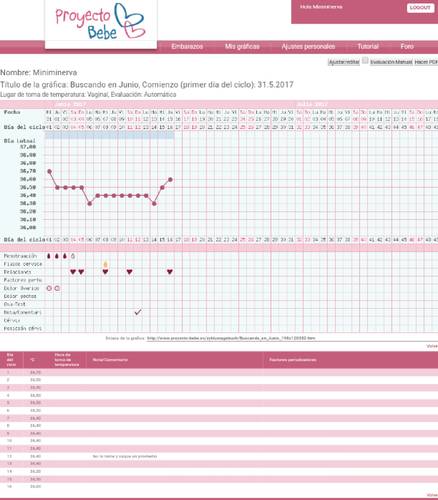The width and height of the screenshot is (438, 500).
Task: Click the LOGOUT button
Action: [421, 8]
